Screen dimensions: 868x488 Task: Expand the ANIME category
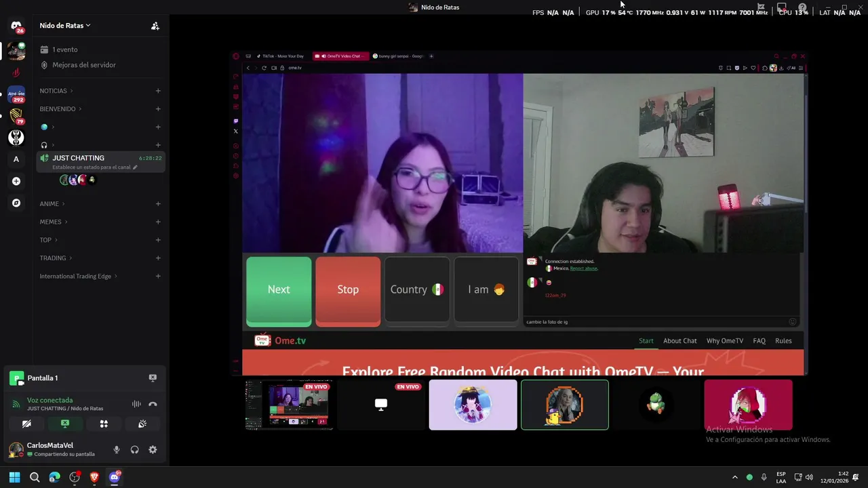52,204
